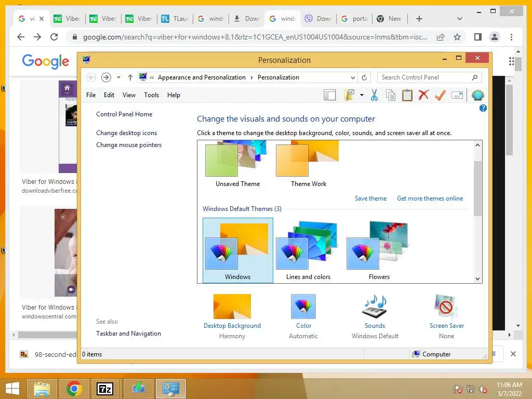Click volume icon in system tray
The width and height of the screenshot is (532, 399).
click(483, 389)
